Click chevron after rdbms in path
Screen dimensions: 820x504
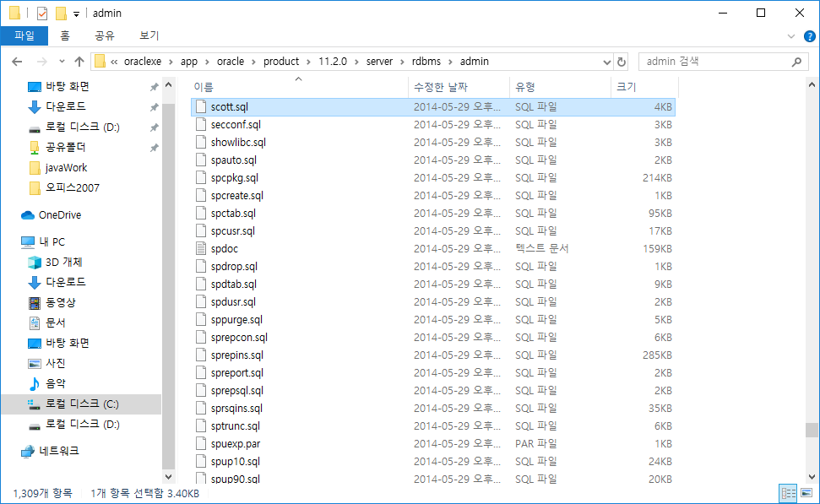tap(450, 62)
